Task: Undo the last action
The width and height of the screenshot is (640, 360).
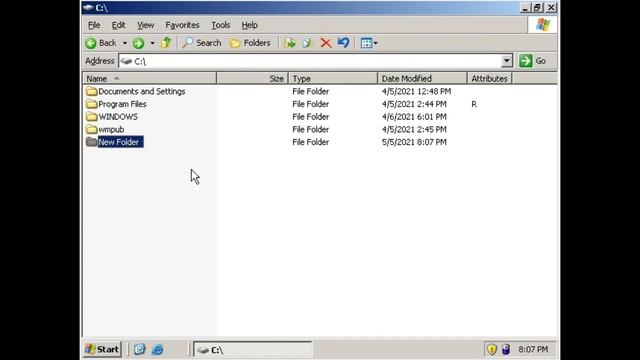Action: tap(343, 42)
